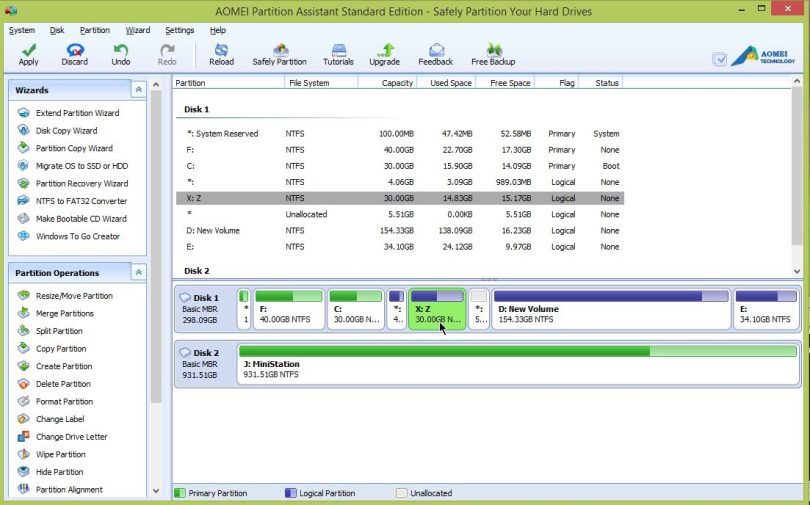Launch NTFS to FAT32 Converter
This screenshot has width=810, height=505.
pyautogui.click(x=82, y=201)
